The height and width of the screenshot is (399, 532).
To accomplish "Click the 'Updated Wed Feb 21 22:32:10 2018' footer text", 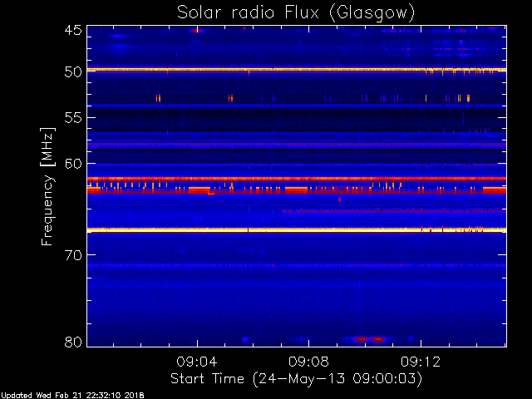I will [72, 396].
